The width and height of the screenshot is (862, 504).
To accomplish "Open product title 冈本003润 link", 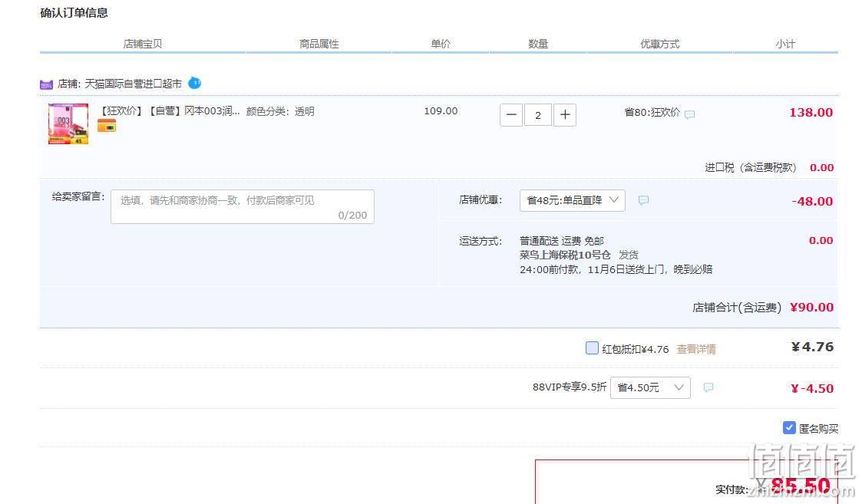I will 169,111.
